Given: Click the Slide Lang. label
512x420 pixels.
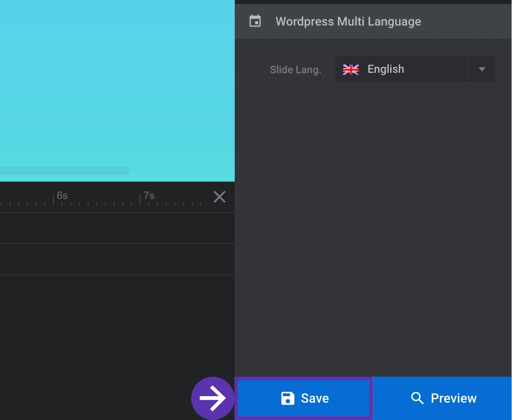Looking at the screenshot, I should click(x=295, y=70).
